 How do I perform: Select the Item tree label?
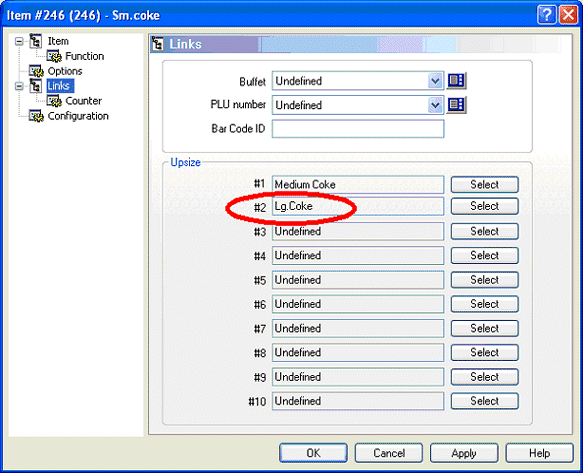(58, 41)
